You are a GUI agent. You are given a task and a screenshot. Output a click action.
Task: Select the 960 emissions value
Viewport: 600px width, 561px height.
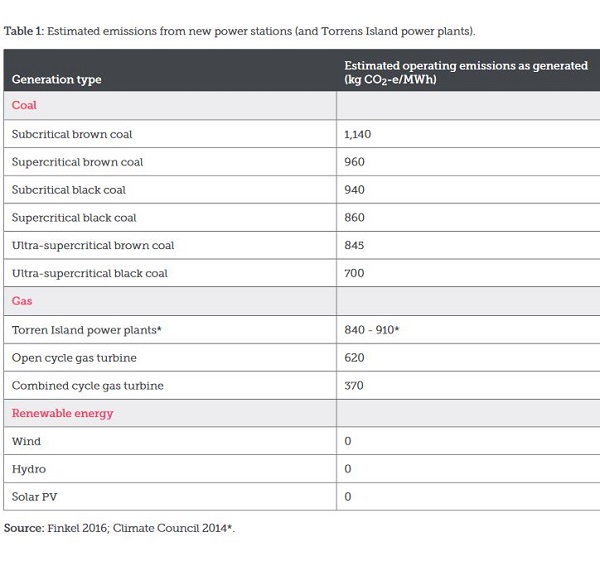point(354,162)
